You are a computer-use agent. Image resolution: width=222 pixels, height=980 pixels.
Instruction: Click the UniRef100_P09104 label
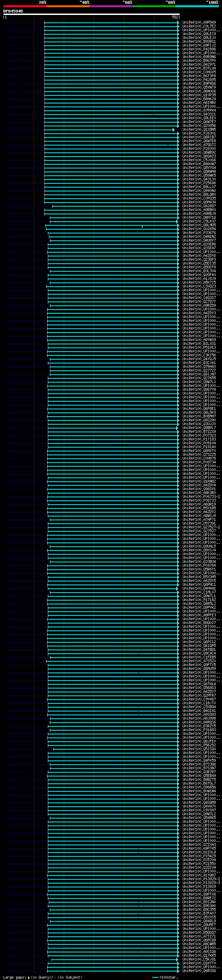(x=199, y=443)
